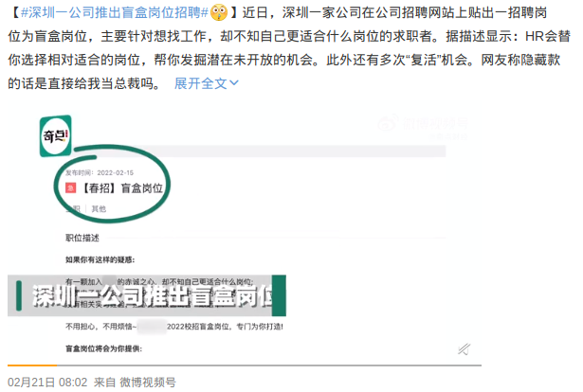Viewport: 583px width, 392px height.
Task: Click the green block right of caption
Action: tap(279, 295)
